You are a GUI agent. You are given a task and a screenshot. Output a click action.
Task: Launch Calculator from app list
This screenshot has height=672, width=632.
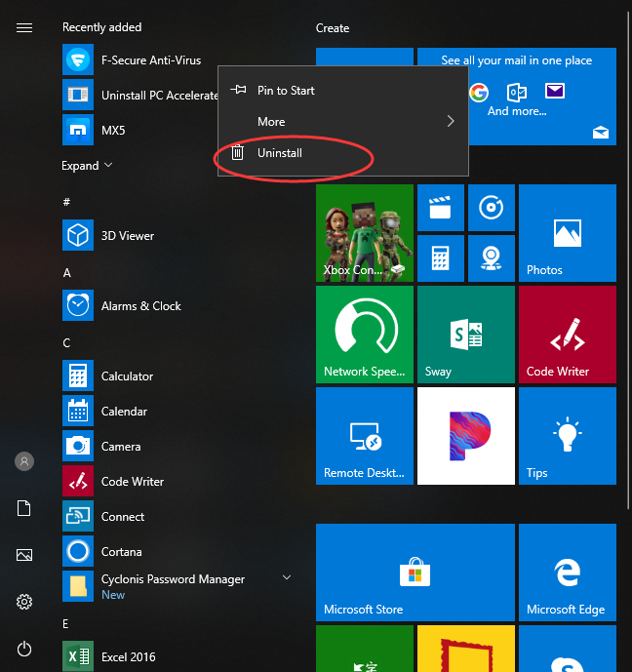78,376
